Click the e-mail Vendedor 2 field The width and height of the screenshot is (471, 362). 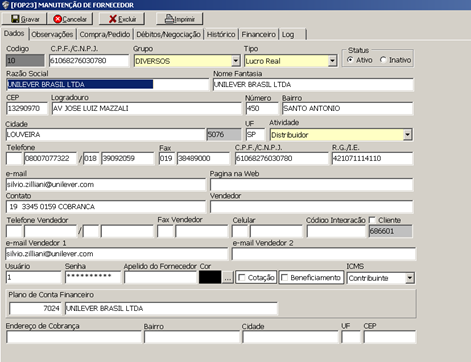point(324,254)
